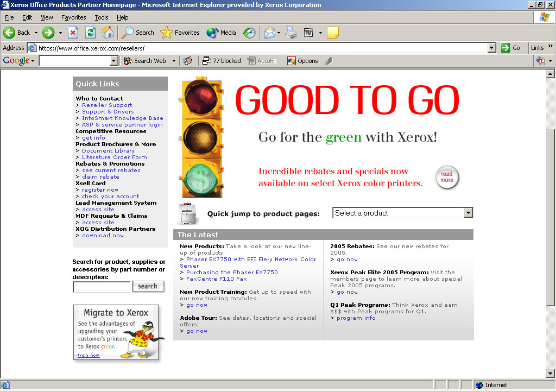Open the Mail toolbar icon
This screenshot has height=392, width=556.
[x=270, y=33]
